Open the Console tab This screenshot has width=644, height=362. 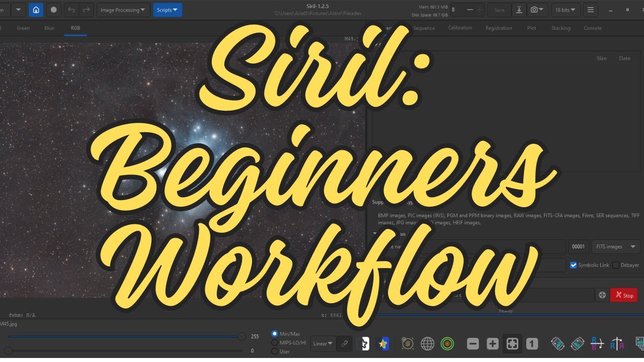[592, 28]
